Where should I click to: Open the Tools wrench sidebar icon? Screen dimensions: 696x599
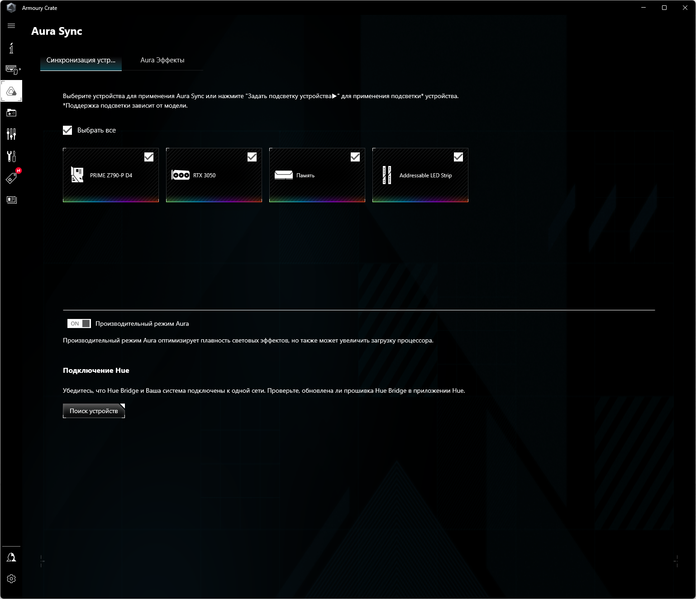[12, 156]
